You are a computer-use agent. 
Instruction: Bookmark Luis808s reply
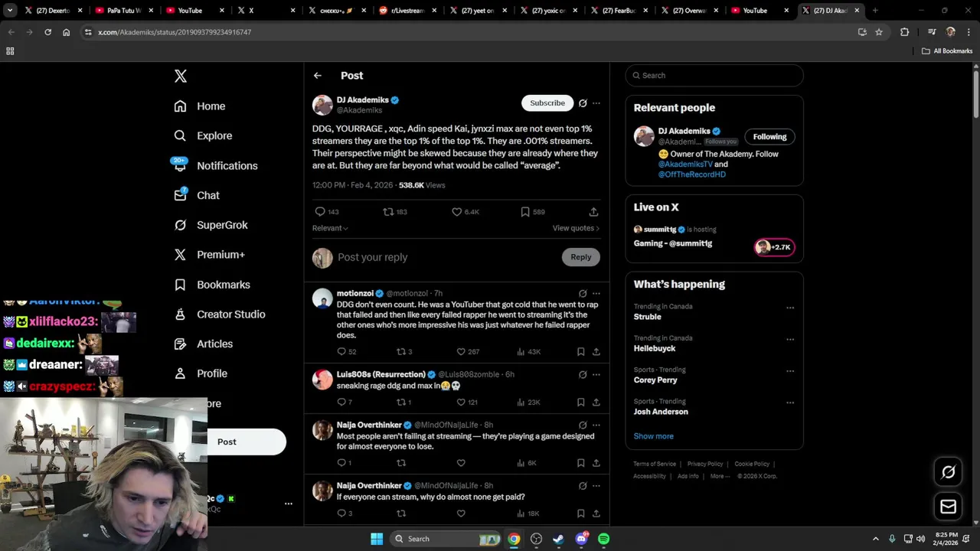click(x=581, y=403)
